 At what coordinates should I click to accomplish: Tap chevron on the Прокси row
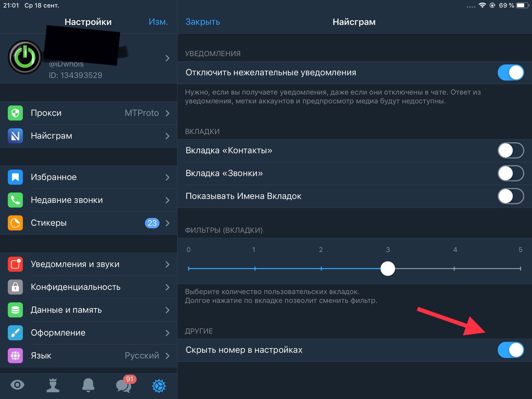[167, 113]
